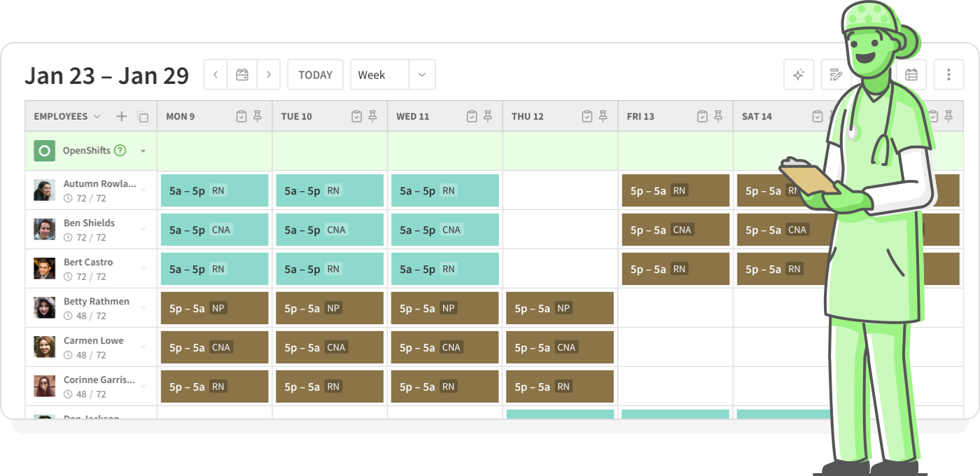This screenshot has height=476, width=980.
Task: Open the OpenShifts row dropdown arrow
Action: click(x=143, y=150)
